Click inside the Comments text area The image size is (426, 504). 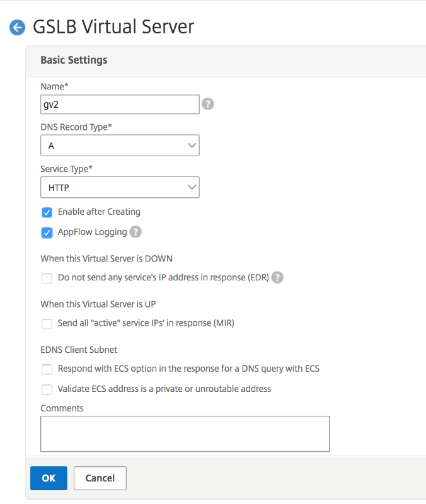[x=185, y=433]
